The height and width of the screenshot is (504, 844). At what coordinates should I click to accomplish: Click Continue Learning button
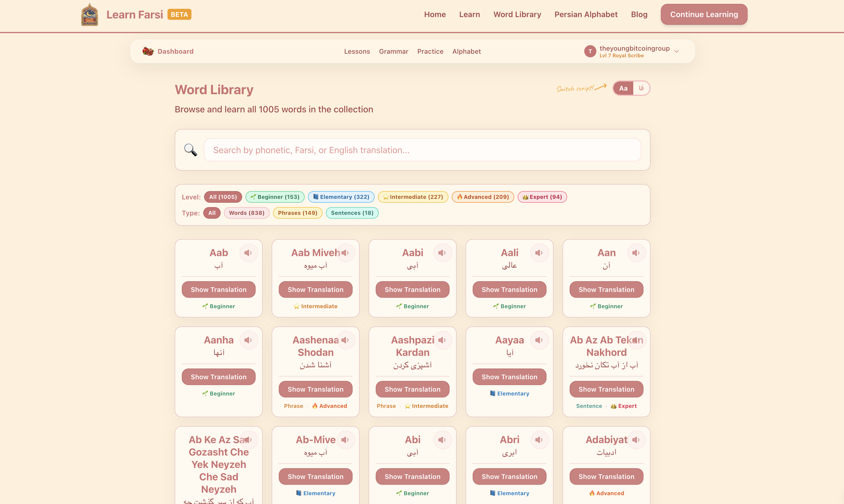tap(704, 14)
